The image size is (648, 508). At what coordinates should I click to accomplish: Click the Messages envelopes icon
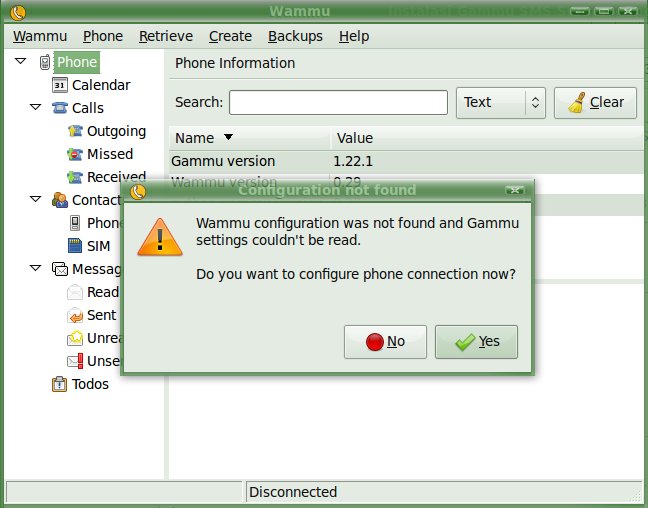click(x=60, y=269)
